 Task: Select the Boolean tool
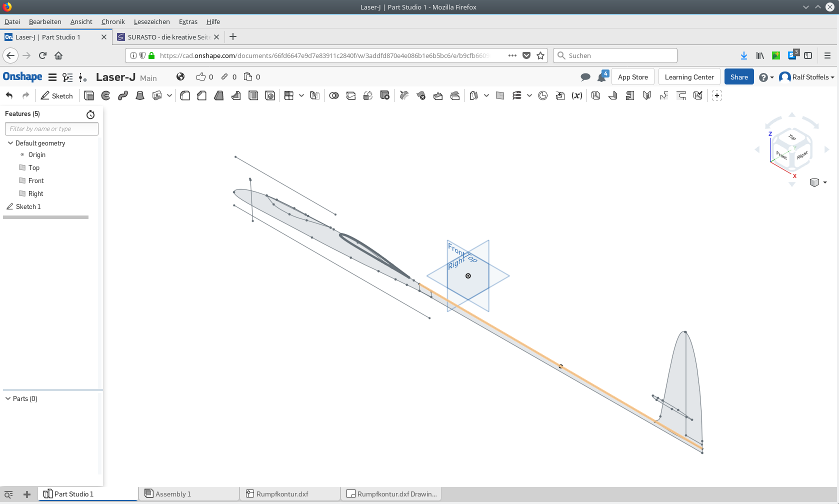(334, 95)
